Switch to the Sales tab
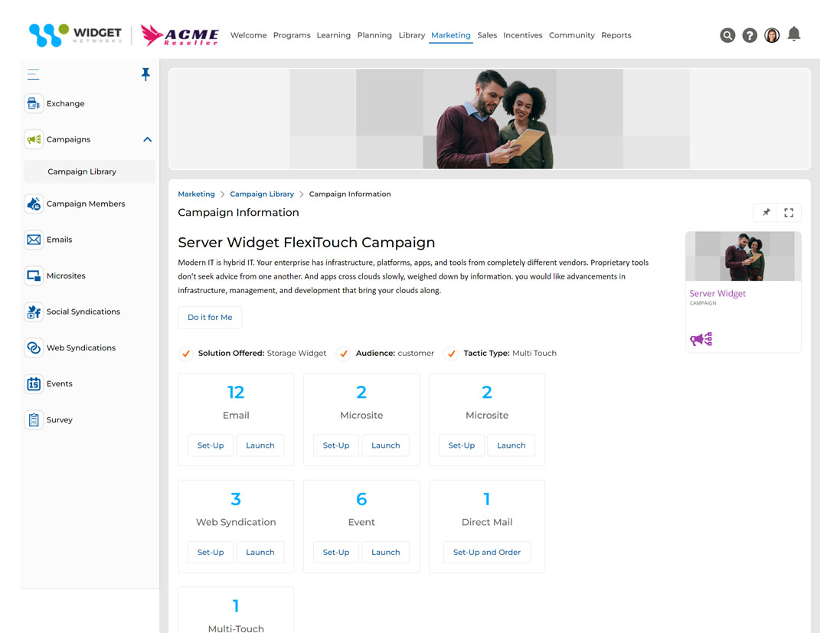This screenshot has height=633, width=840. pyautogui.click(x=488, y=35)
